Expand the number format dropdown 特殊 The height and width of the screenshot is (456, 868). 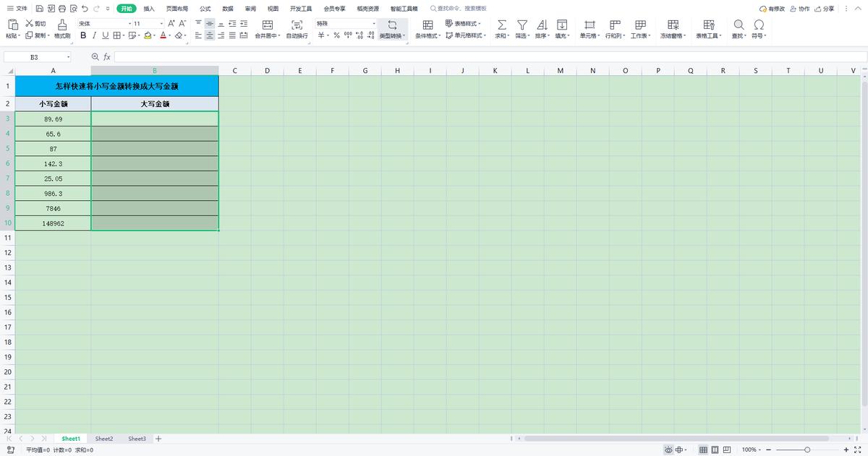point(373,24)
